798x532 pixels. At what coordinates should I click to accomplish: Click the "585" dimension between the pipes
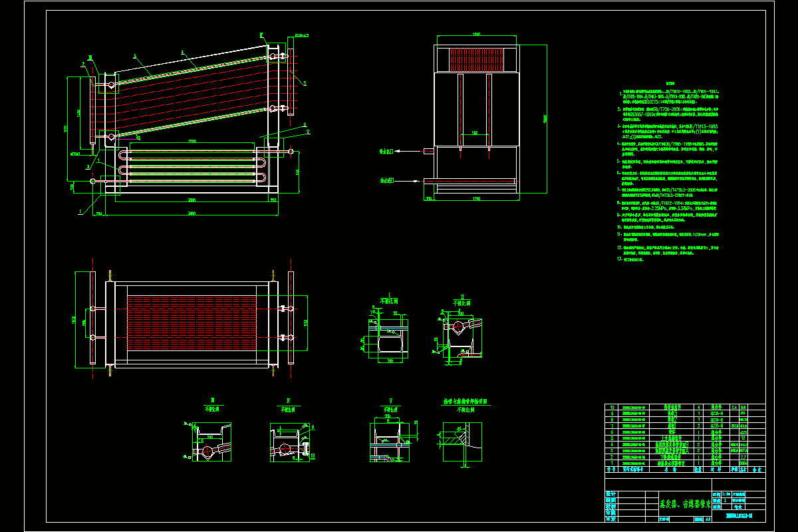pyautogui.click(x=474, y=132)
